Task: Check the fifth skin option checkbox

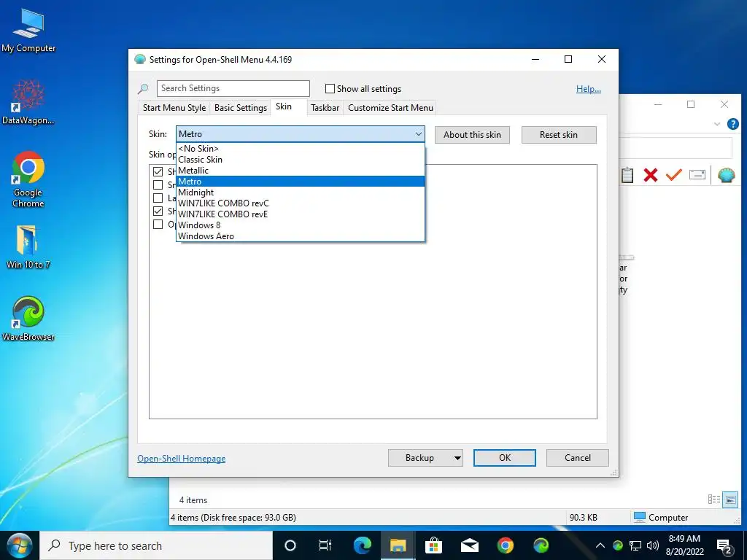Action: click(158, 225)
